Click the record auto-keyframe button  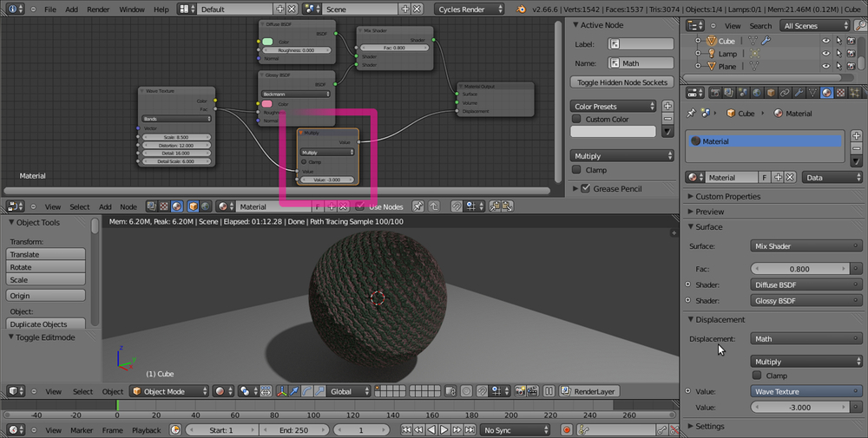coord(566,429)
